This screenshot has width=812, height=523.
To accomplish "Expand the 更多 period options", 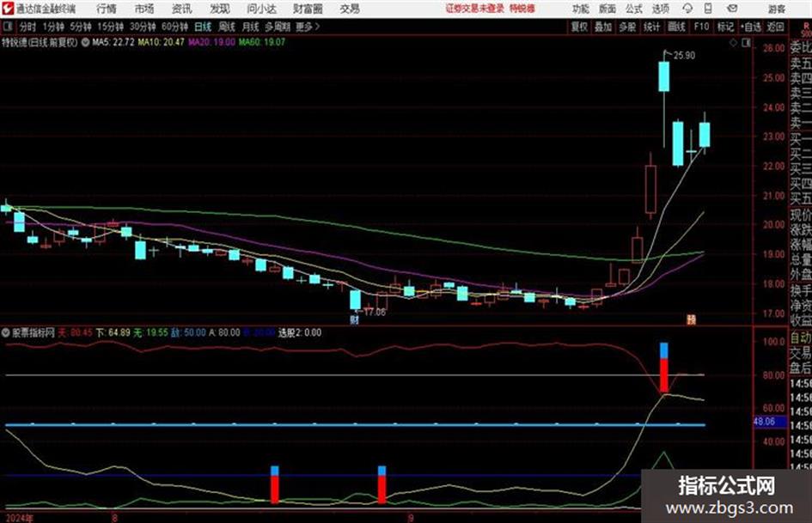I will pyautogui.click(x=308, y=27).
